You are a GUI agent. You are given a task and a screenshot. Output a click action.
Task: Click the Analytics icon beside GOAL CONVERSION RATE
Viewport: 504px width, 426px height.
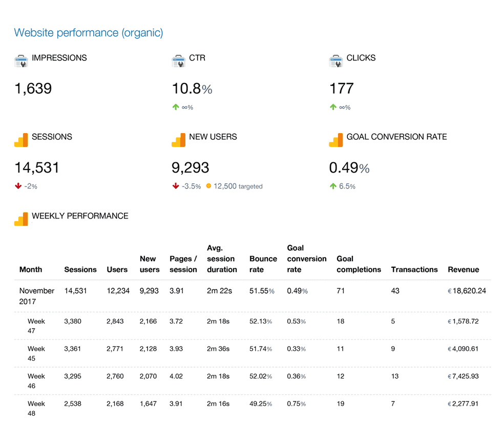click(335, 140)
